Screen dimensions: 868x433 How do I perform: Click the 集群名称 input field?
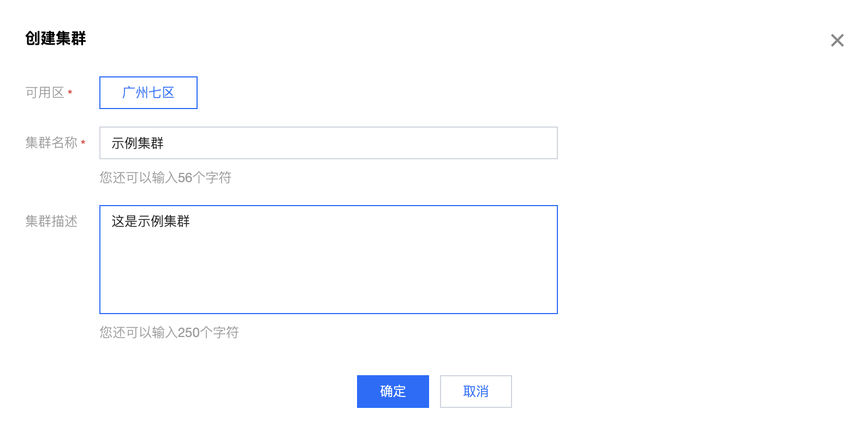coord(328,143)
